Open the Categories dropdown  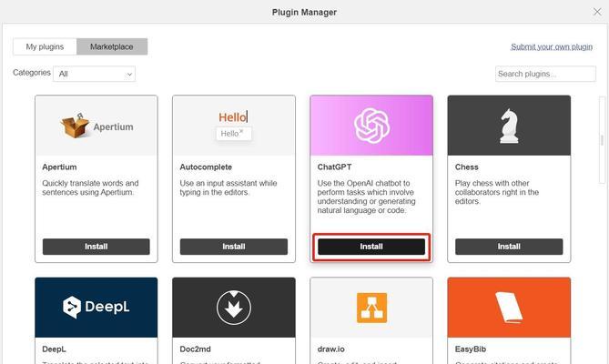[x=95, y=74]
